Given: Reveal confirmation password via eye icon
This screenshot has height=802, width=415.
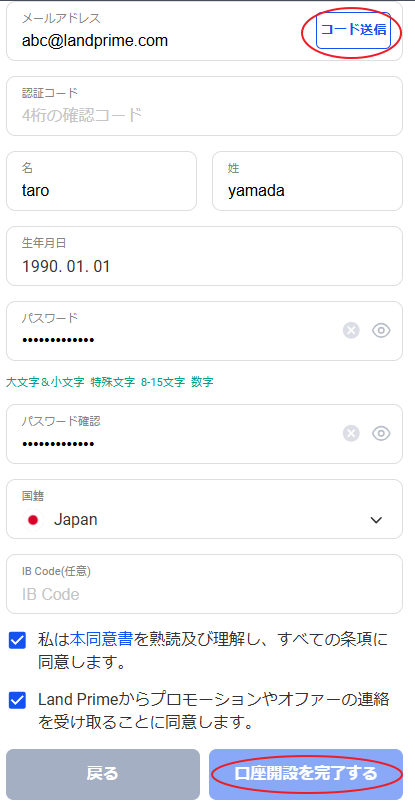Looking at the screenshot, I should [381, 434].
